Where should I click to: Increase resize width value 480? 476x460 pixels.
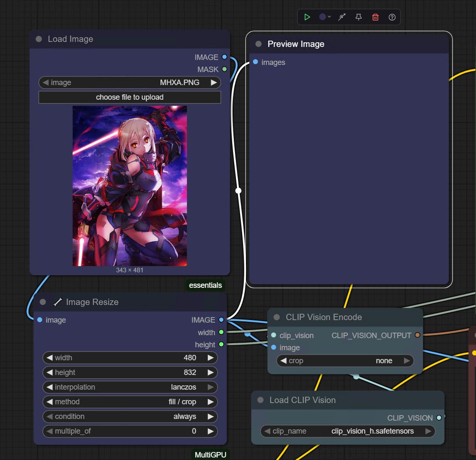(210, 358)
